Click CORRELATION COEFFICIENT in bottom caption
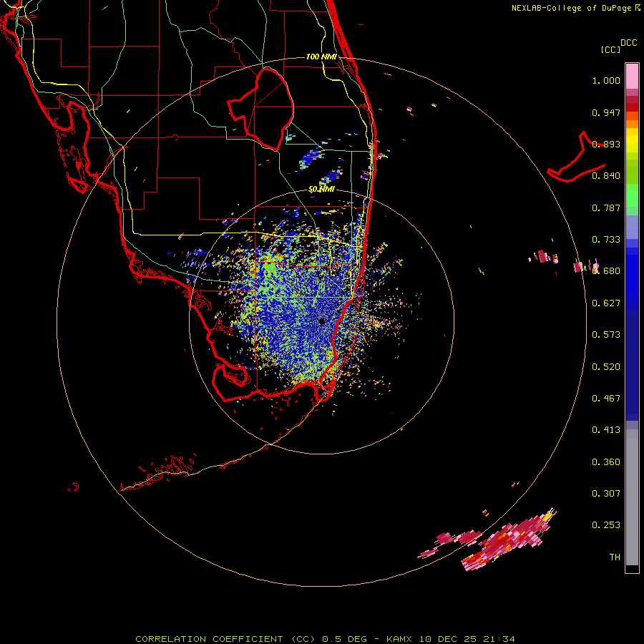This screenshot has width=644, height=644. (209, 639)
